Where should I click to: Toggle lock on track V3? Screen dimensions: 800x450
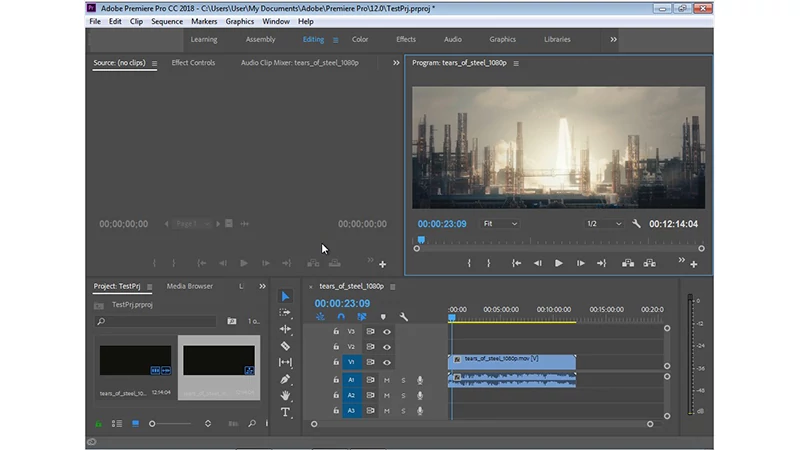336,332
